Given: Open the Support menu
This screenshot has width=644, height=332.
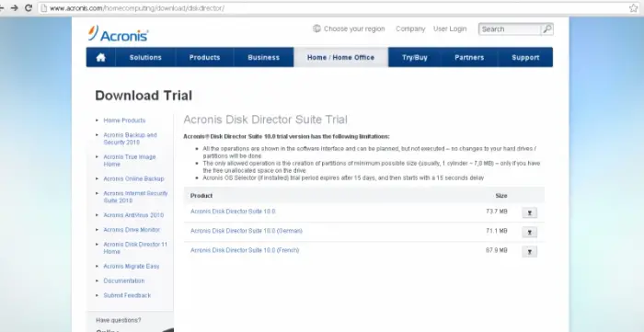Looking at the screenshot, I should pyautogui.click(x=525, y=57).
